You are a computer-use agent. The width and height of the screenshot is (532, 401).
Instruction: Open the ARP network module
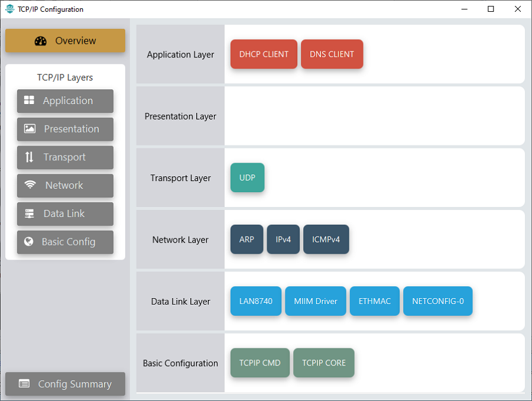tap(246, 240)
